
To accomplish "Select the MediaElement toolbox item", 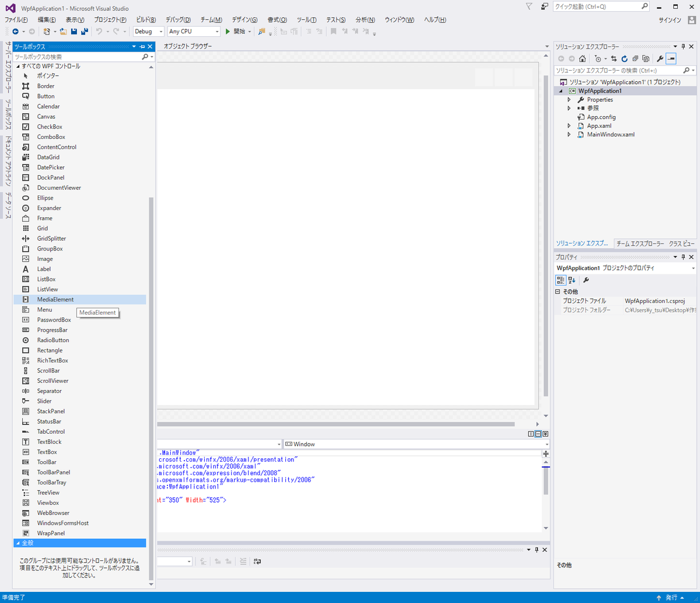I will click(80, 299).
